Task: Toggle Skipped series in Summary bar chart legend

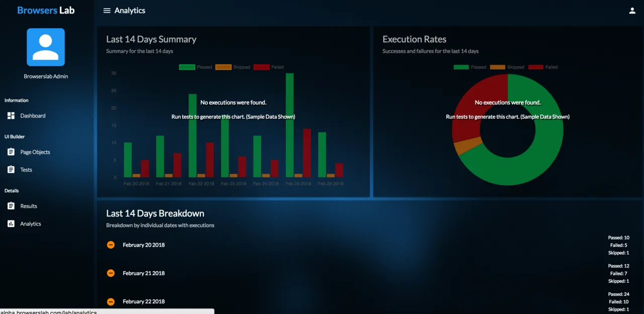Action: (x=233, y=67)
